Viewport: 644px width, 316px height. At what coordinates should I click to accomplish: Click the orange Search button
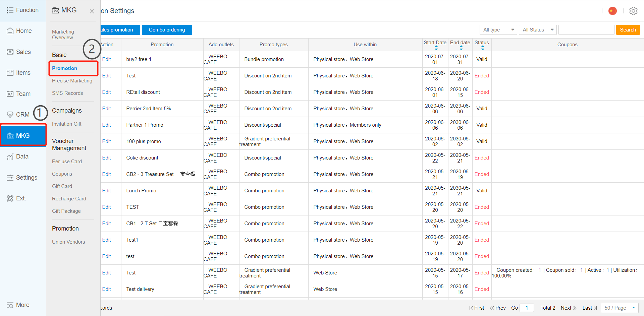(628, 30)
